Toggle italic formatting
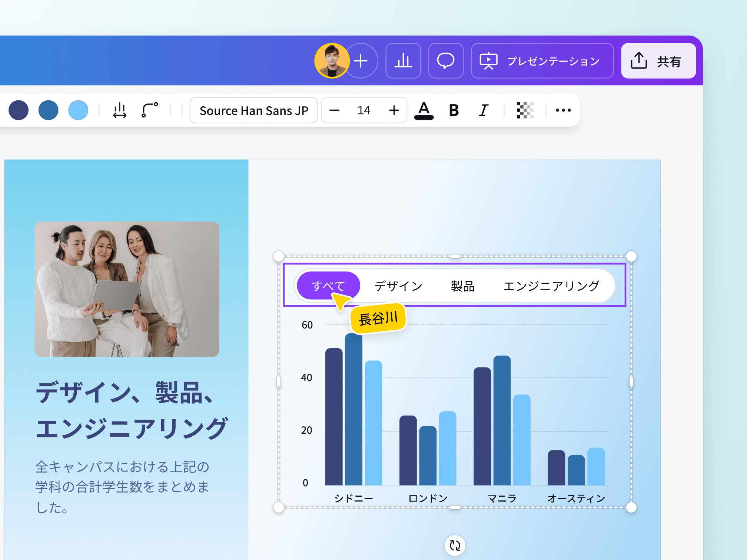This screenshot has height=560, width=747. coord(484,110)
